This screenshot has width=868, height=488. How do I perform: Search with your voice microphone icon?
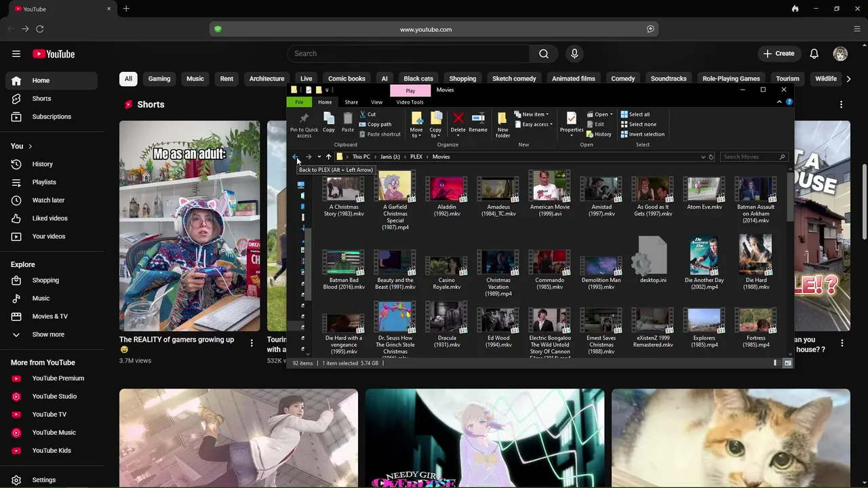pos(574,54)
